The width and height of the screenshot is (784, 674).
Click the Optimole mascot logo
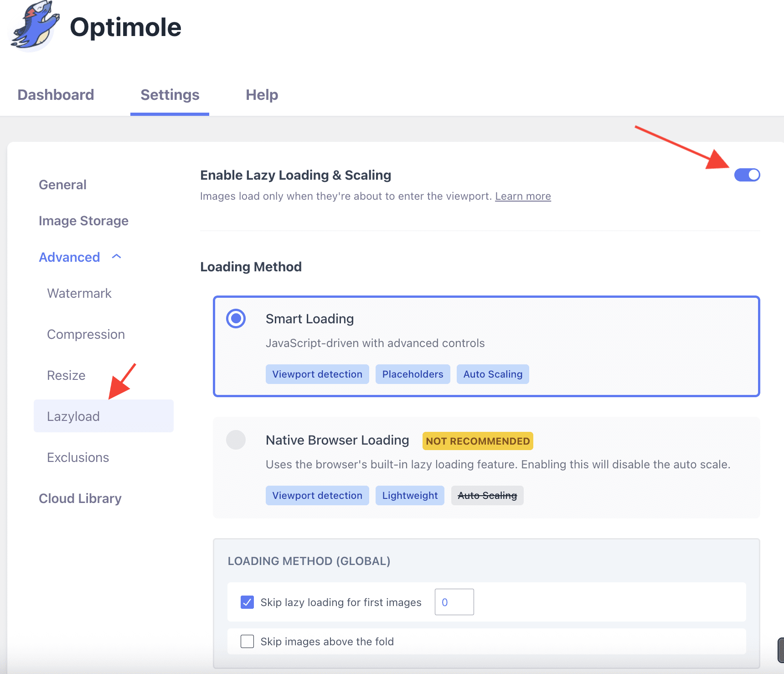click(35, 26)
